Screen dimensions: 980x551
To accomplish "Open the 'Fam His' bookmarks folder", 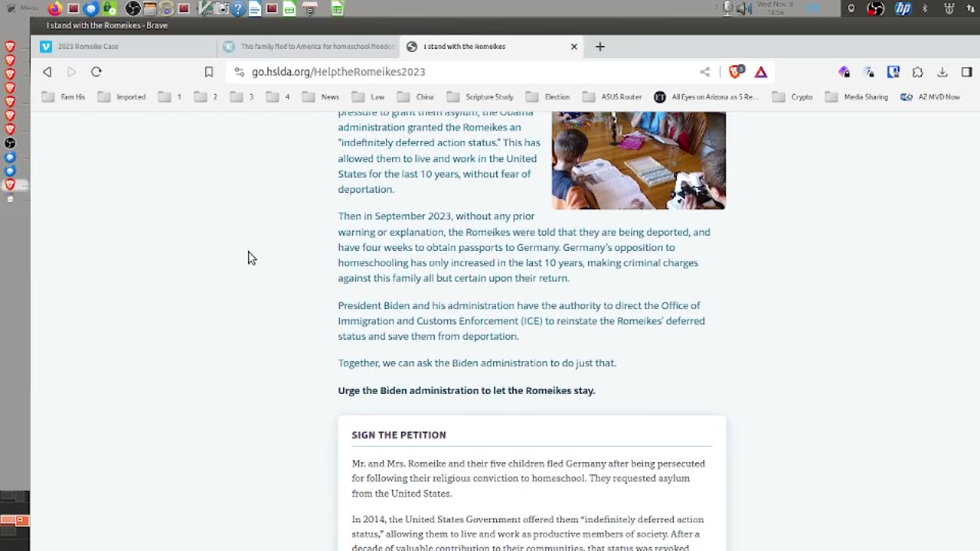I will (x=64, y=97).
